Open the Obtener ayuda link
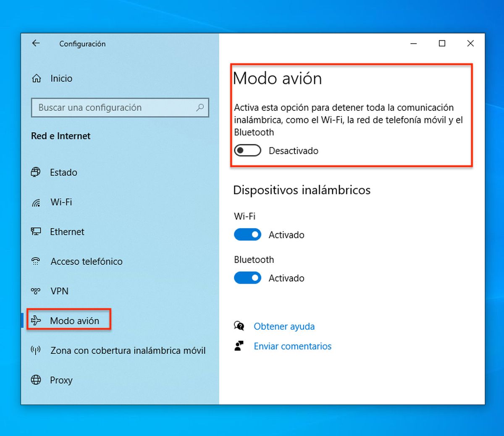The height and width of the screenshot is (436, 504). point(284,326)
